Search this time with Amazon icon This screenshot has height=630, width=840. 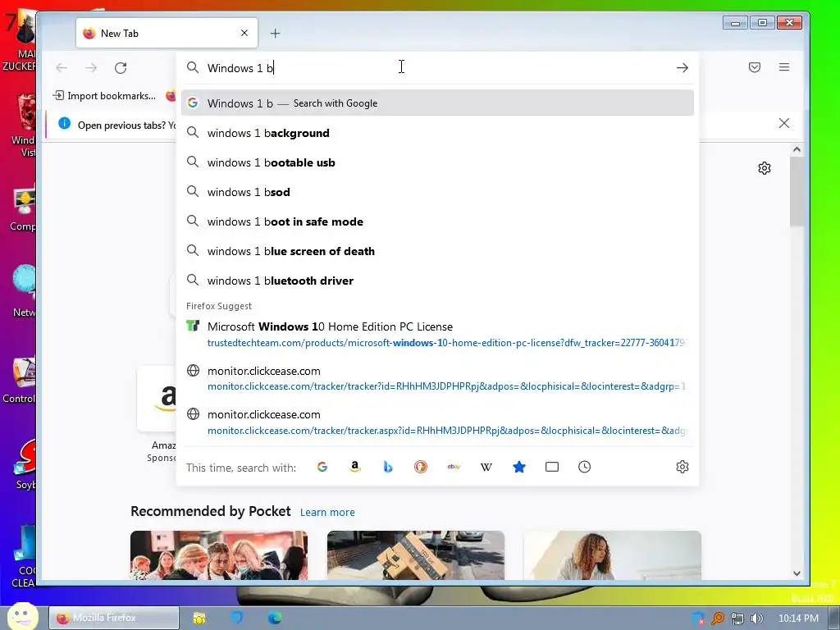click(354, 467)
